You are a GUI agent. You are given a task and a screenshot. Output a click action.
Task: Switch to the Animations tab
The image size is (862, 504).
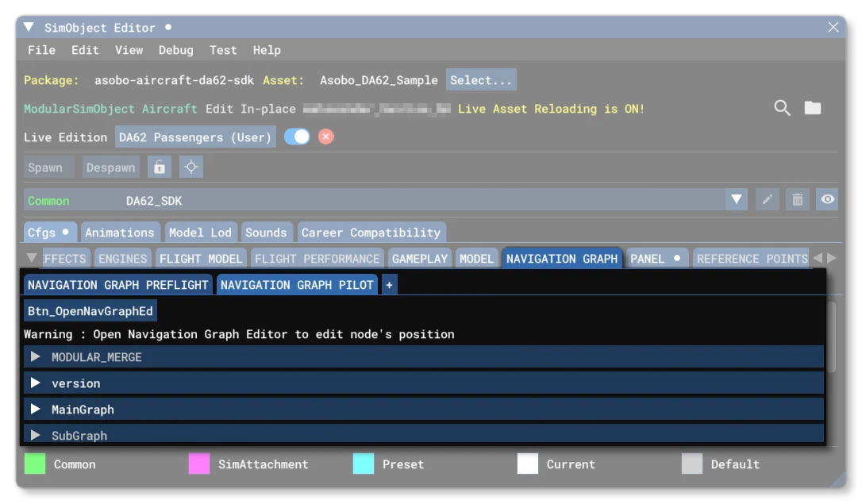point(120,232)
